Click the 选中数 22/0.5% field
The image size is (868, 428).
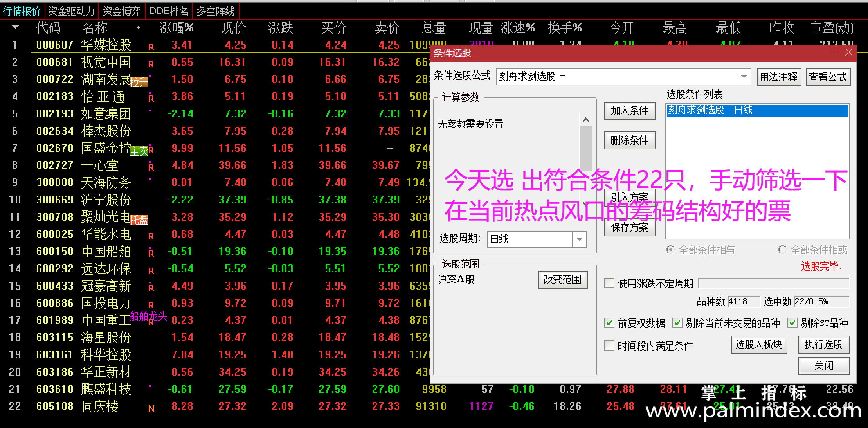pos(821,302)
